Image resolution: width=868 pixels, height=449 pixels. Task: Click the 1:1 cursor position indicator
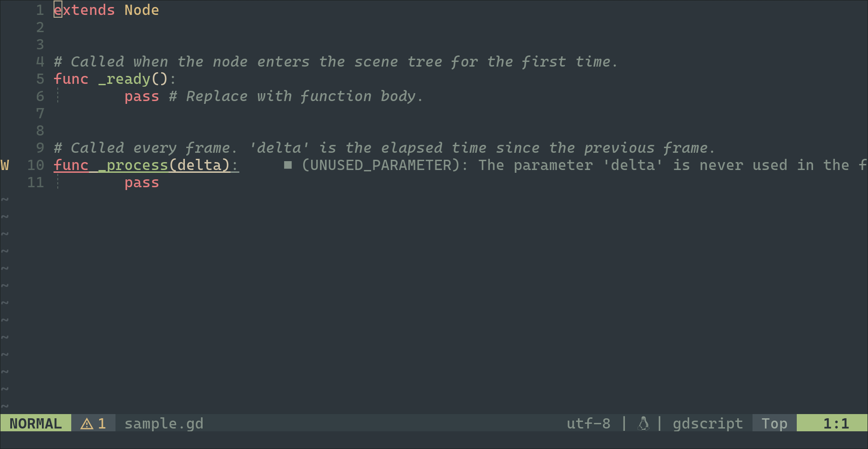click(836, 423)
